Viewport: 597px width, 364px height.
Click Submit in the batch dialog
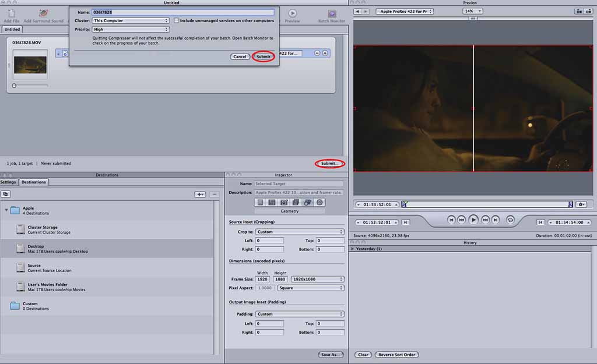click(x=264, y=56)
